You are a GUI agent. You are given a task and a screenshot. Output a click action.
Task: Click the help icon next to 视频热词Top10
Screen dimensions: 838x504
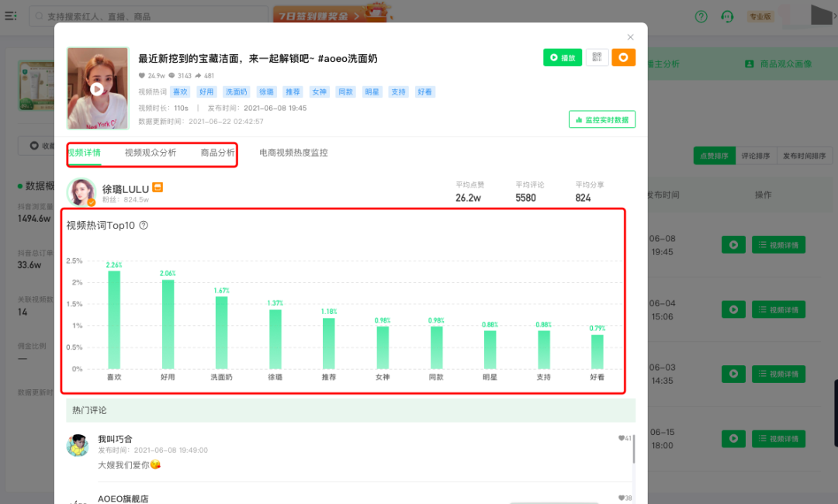coord(144,226)
